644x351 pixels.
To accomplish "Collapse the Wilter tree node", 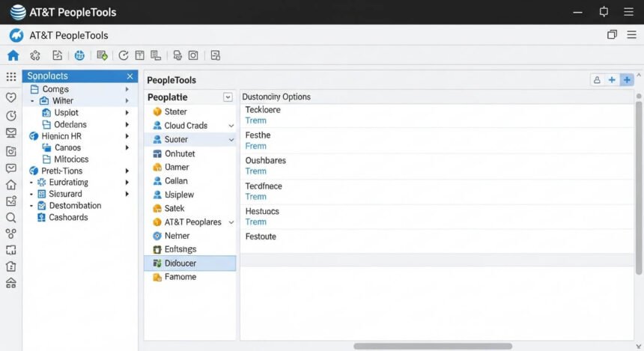I will pos(32,101).
